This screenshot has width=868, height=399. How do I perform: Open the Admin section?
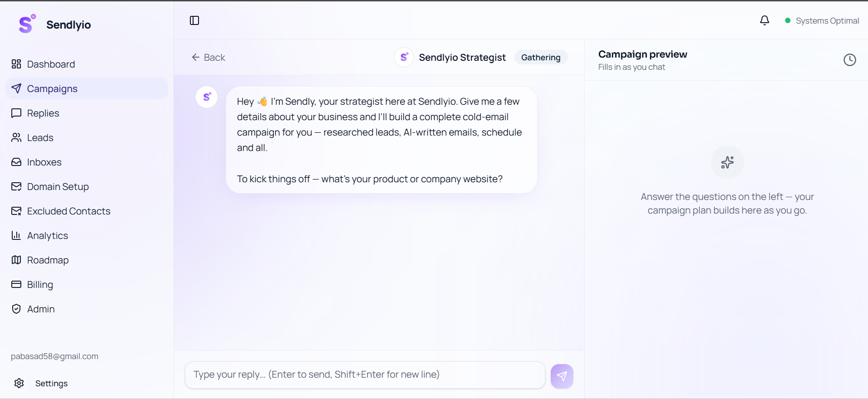[x=87, y=309]
